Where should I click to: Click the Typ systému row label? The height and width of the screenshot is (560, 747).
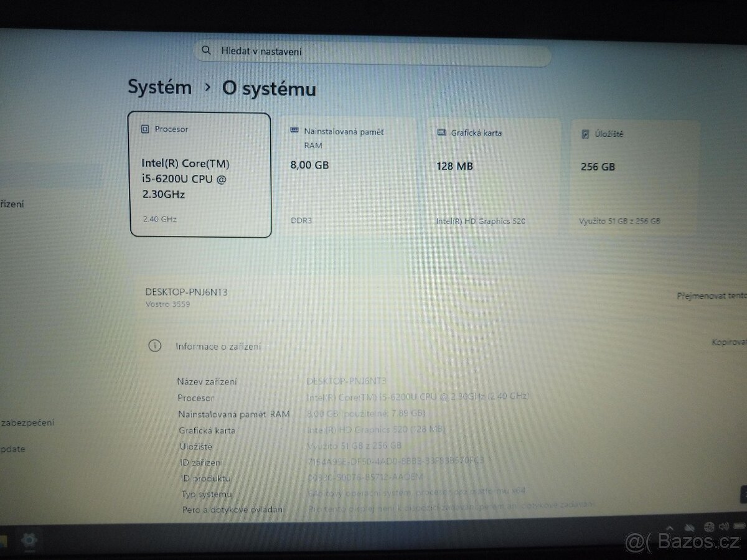tap(206, 494)
